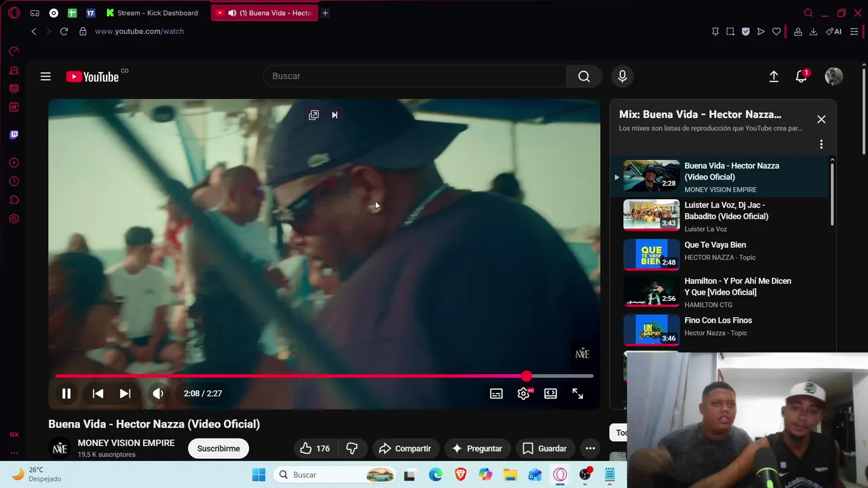Open the AI assistant in the toolbar
This screenshot has width=868, height=488.
click(833, 31)
